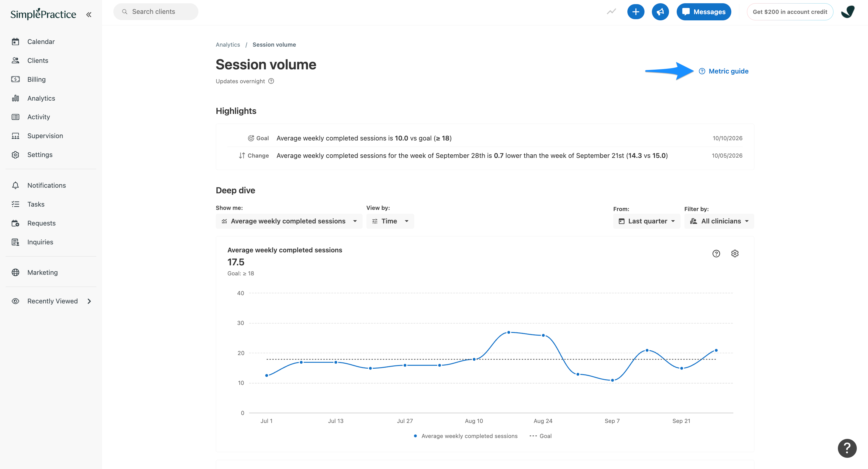Screen dimensions: 868x469
Task: Click the chart data point at Sep 7
Action: coord(612,380)
